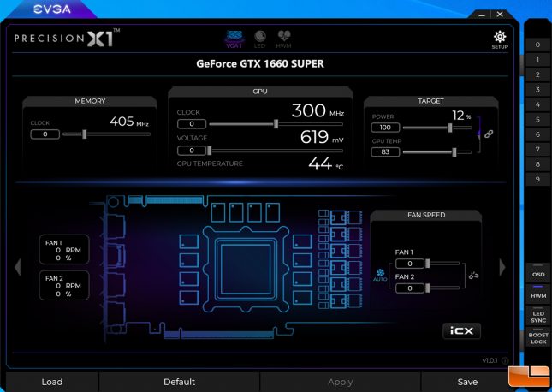Switch to the LED tab
The width and height of the screenshot is (552, 392).
pos(260,39)
